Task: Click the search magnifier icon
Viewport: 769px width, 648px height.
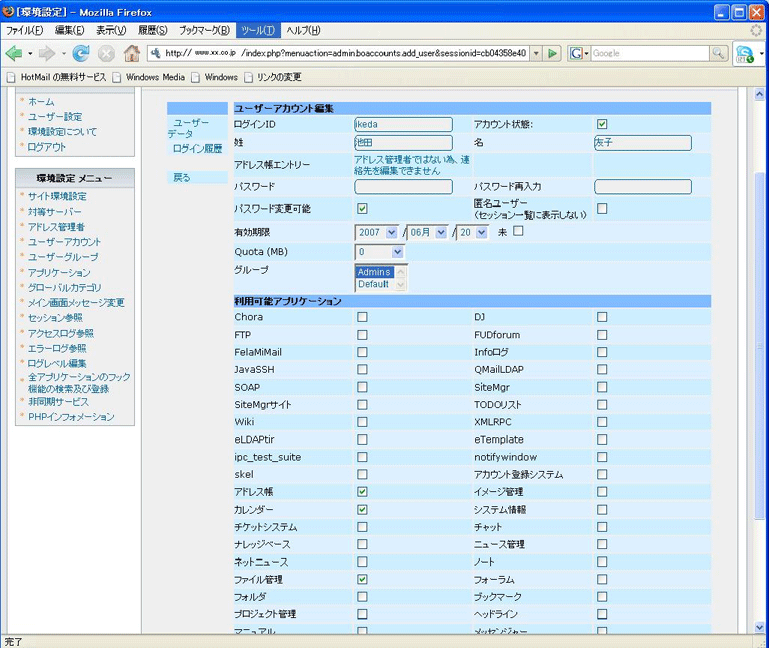Action: click(718, 53)
